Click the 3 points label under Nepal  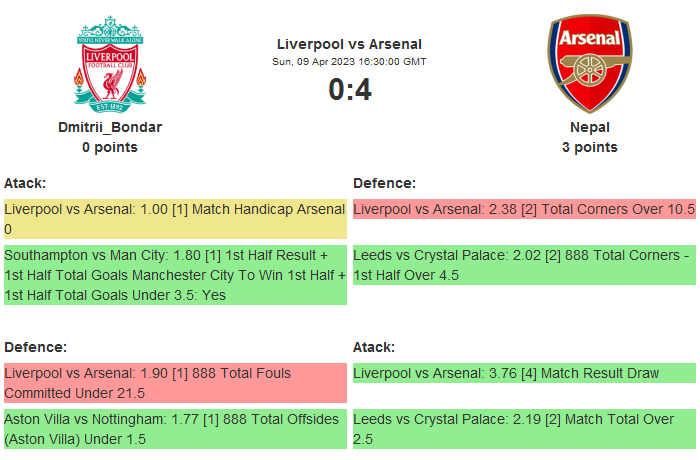(590, 147)
